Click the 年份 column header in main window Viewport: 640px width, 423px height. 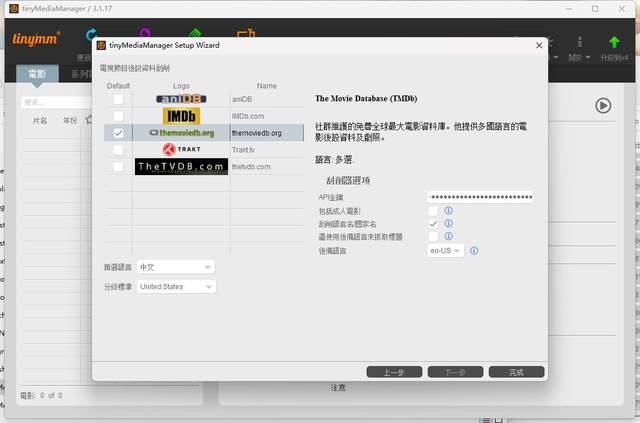click(x=70, y=120)
